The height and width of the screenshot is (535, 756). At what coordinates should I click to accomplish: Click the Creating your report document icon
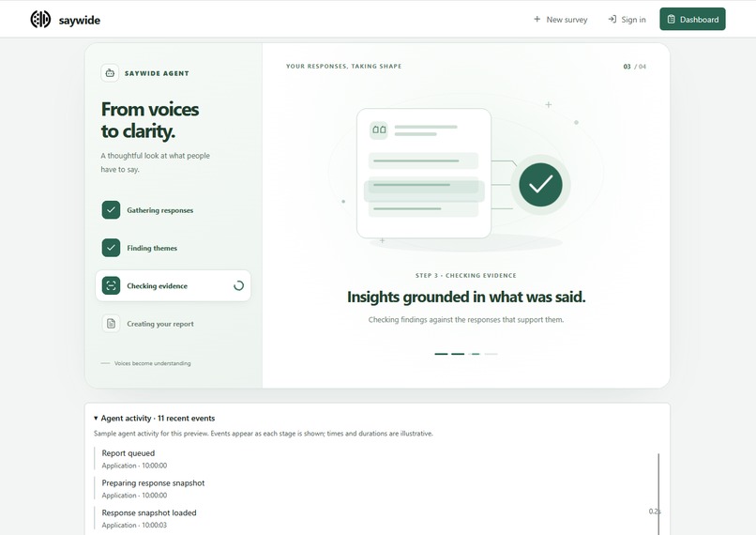point(111,323)
